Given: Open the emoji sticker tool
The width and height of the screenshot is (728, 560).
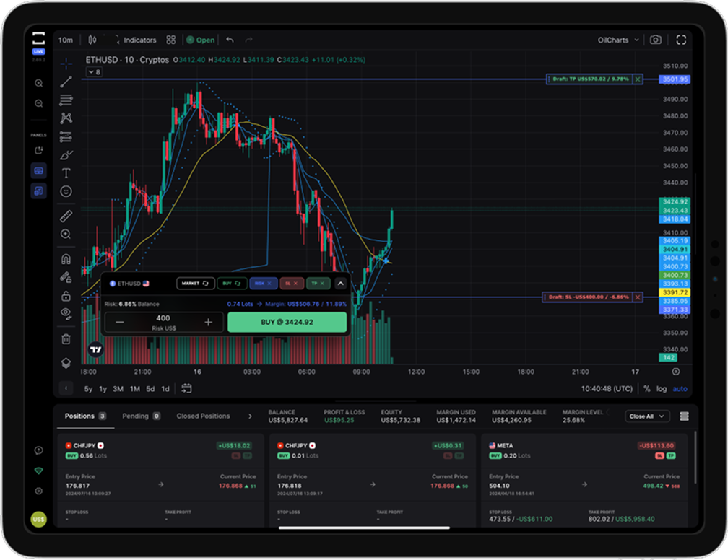Looking at the screenshot, I should [66, 192].
